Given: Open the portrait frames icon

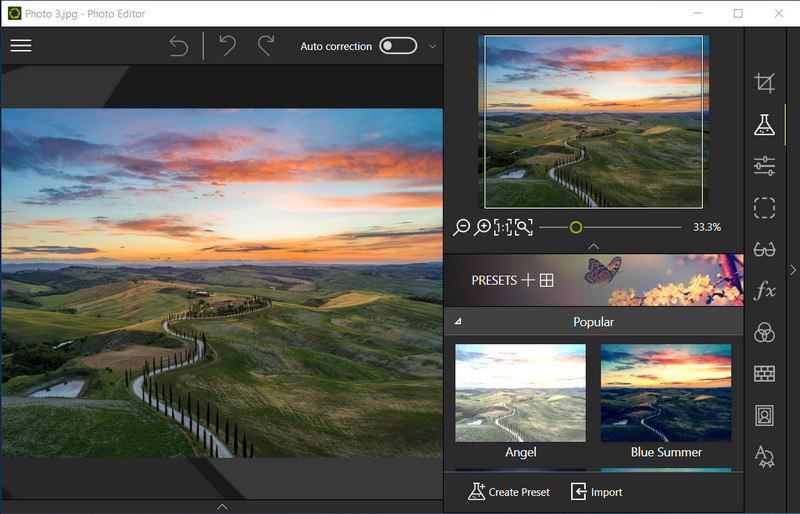Looking at the screenshot, I should tap(764, 415).
